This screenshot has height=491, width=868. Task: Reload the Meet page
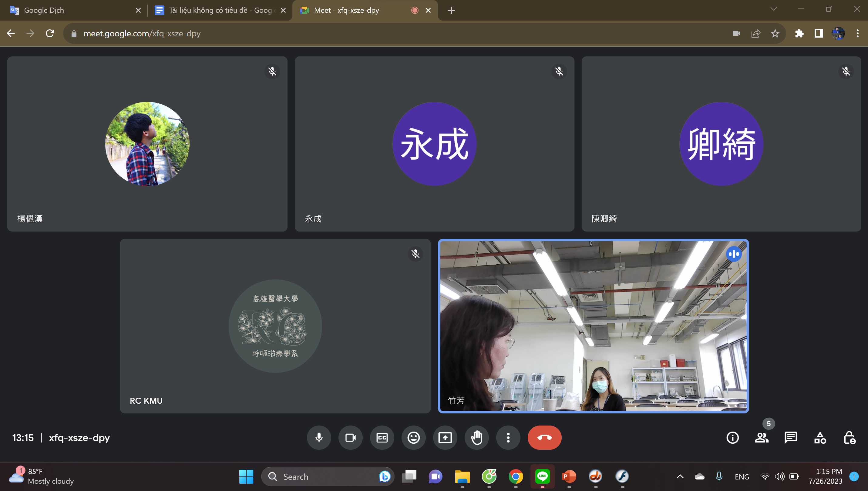tap(50, 33)
